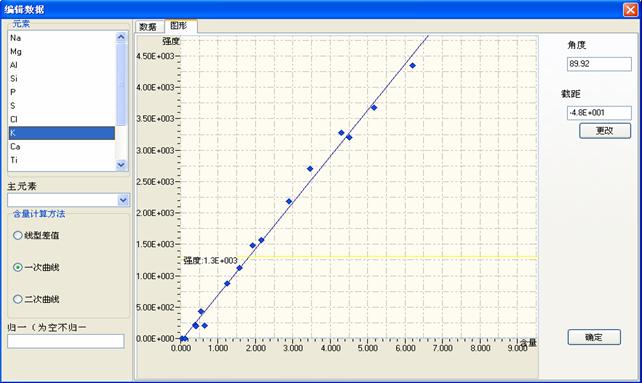Pick Ca in the element list
This screenshot has width=642, height=383.
[x=61, y=147]
